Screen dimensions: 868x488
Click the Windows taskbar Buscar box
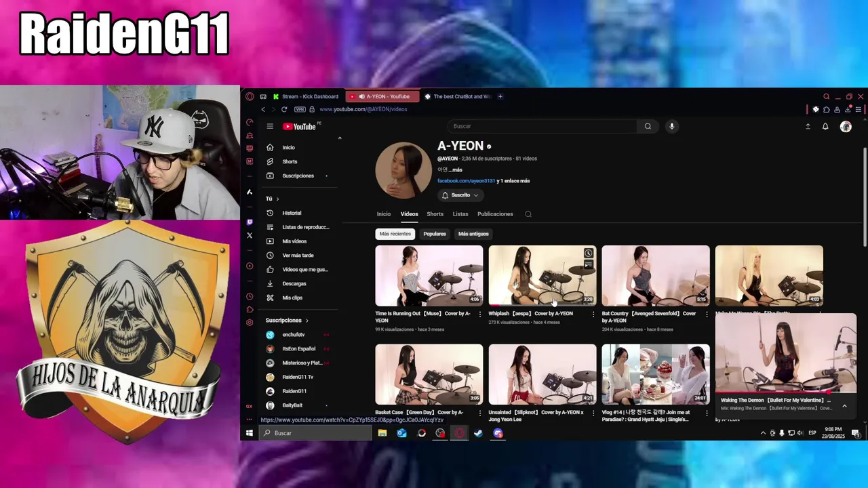(316, 433)
